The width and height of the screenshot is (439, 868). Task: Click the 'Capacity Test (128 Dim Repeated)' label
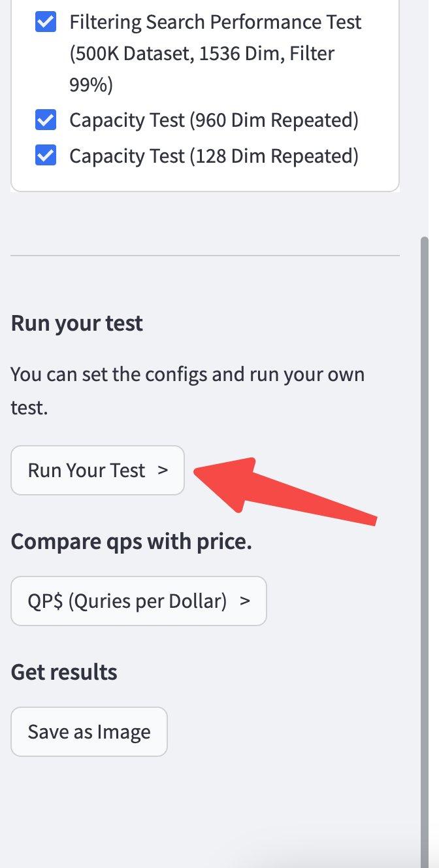pyautogui.click(x=214, y=156)
